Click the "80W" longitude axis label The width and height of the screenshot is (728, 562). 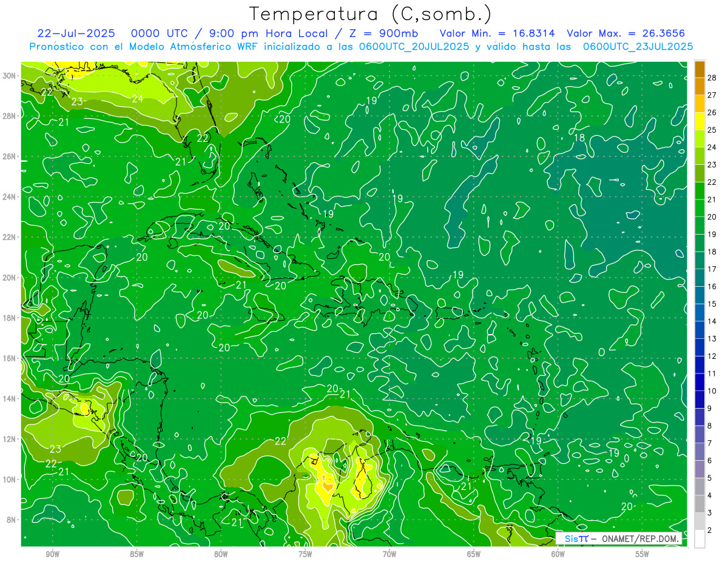tap(221, 554)
